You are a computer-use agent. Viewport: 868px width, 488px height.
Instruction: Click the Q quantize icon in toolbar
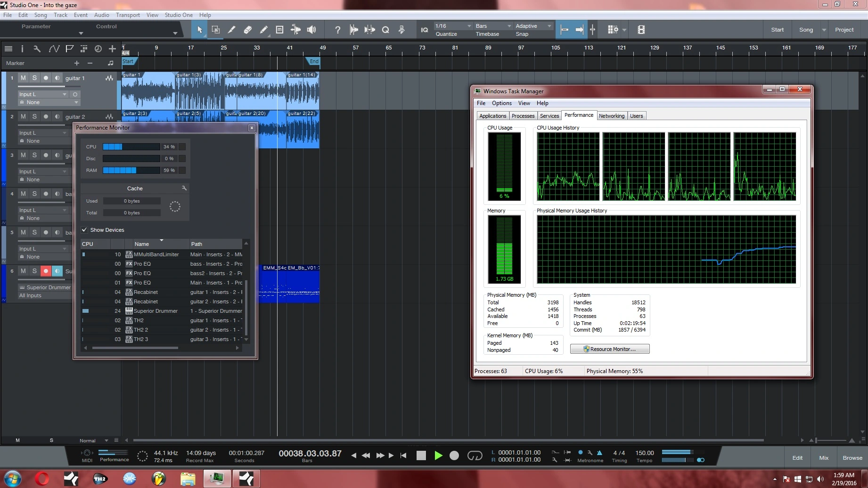tap(385, 30)
